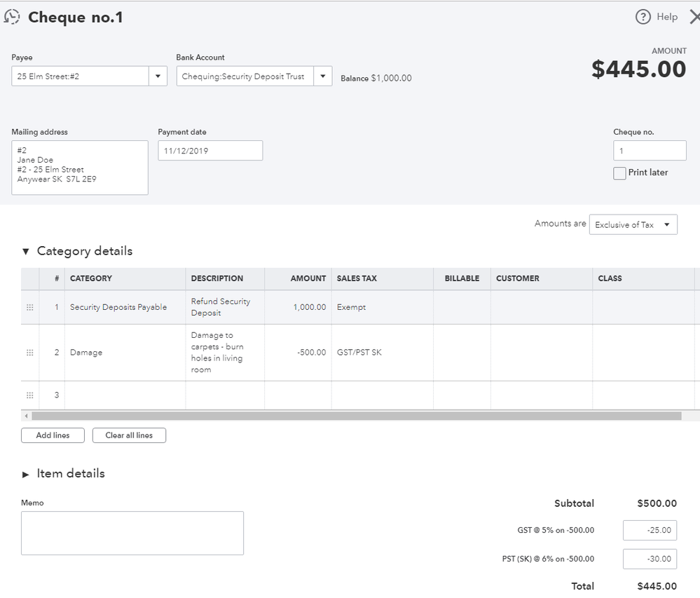This screenshot has height=598, width=700.
Task: Click the PST (SK) amount field
Action: (650, 559)
